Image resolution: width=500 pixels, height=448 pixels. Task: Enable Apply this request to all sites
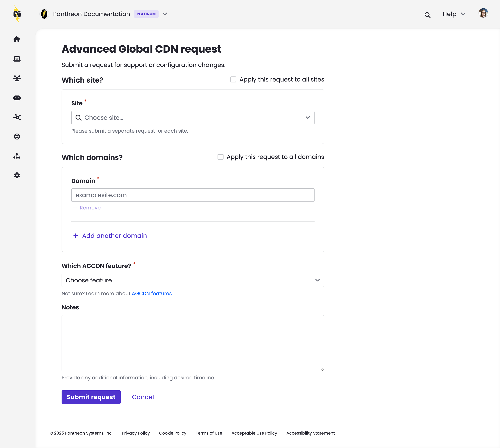tap(233, 79)
